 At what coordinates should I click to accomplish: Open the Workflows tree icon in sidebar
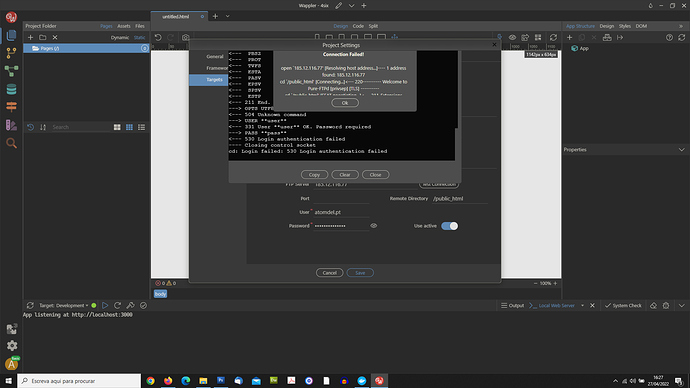coord(11,71)
